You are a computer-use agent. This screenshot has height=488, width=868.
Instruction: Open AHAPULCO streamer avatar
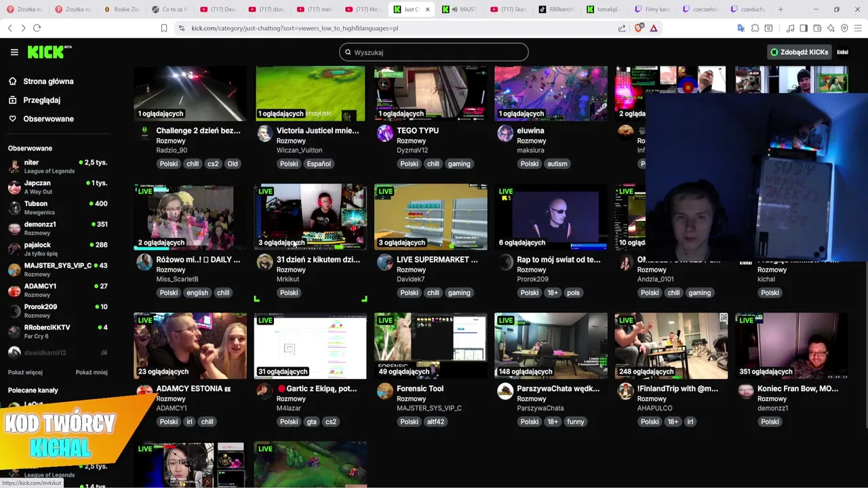(625, 391)
